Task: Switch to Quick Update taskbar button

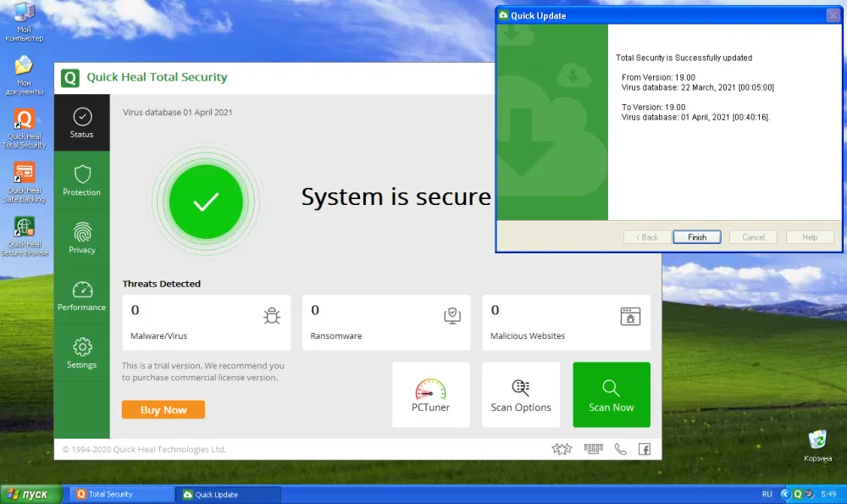Action: (229, 495)
